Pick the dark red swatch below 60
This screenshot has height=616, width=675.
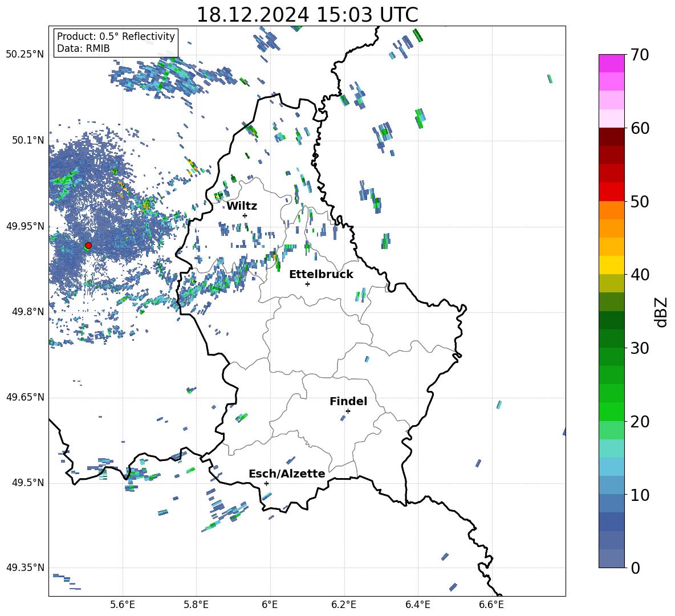click(612, 137)
